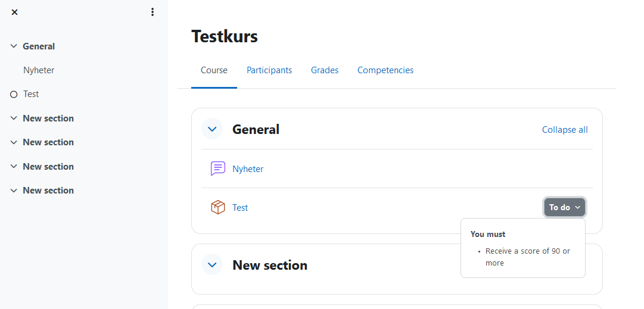Open the Test activity link
Viewport: 644px width, 309px height.
[240, 208]
